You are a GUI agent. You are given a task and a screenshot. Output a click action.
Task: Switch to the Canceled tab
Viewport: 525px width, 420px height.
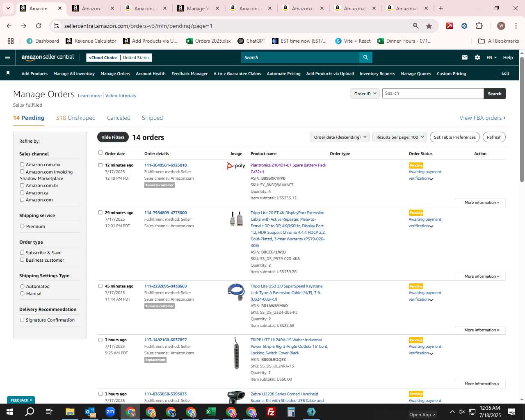pyautogui.click(x=119, y=118)
